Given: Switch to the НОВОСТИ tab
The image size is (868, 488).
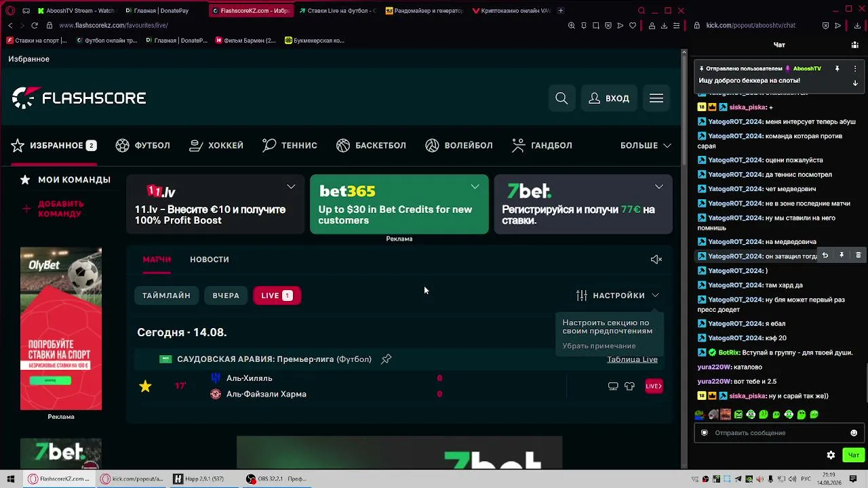Looking at the screenshot, I should (210, 260).
